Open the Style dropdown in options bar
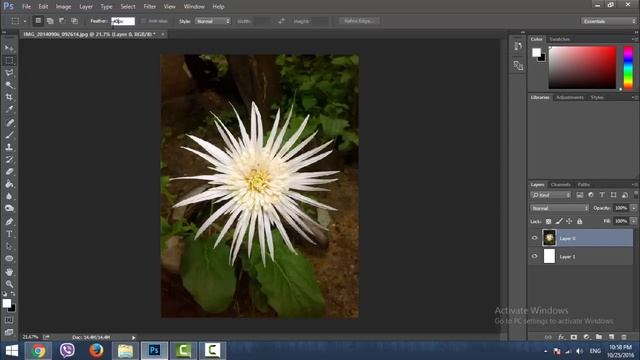 (x=213, y=21)
